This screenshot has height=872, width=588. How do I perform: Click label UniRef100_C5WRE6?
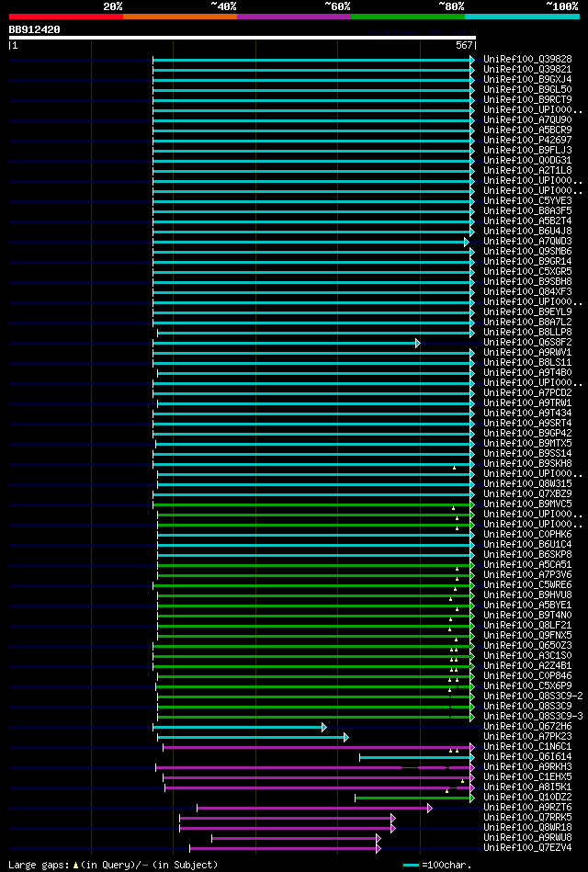pyautogui.click(x=527, y=585)
